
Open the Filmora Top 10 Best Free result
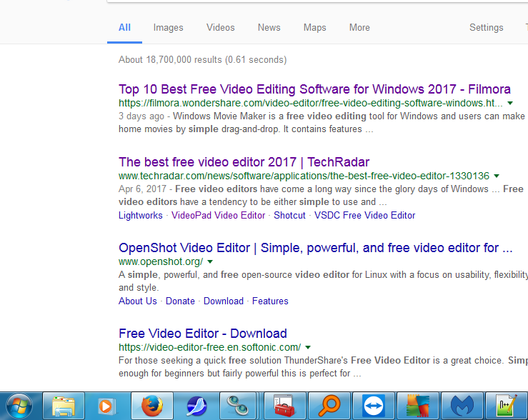point(314,89)
